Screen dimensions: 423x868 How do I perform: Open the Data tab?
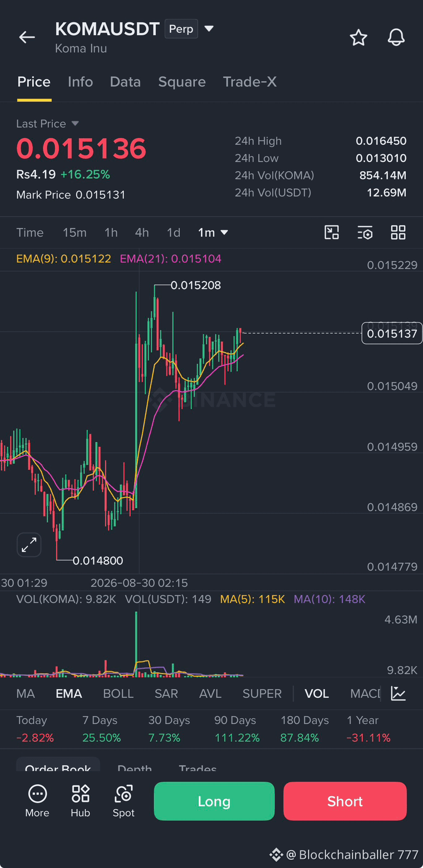pos(125,82)
